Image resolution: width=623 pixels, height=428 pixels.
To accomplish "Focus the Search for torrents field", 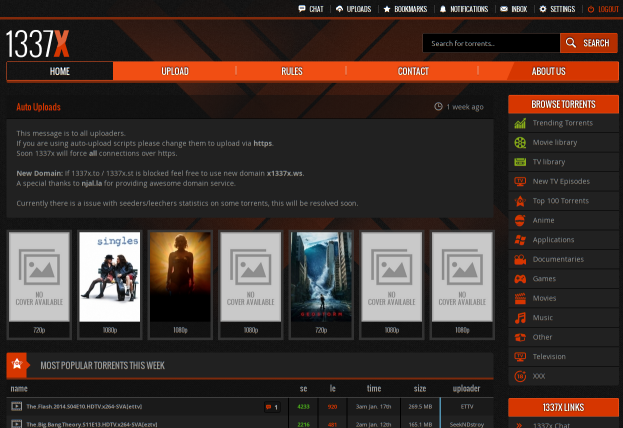I will tap(490, 43).
